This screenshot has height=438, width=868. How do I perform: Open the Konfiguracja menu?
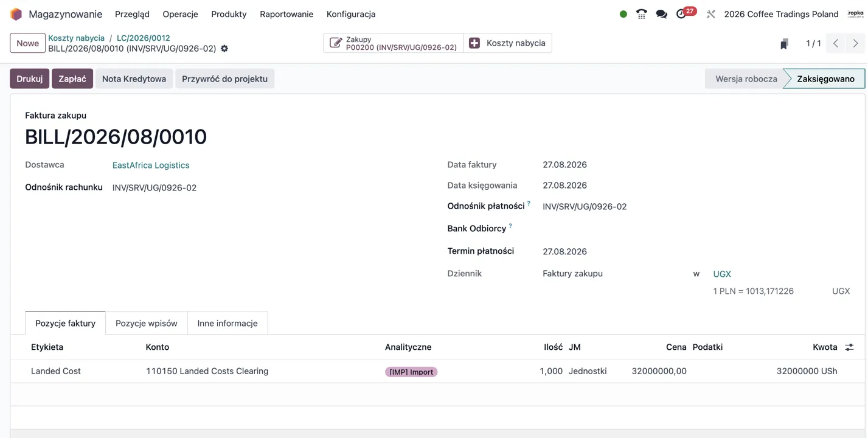[351, 14]
